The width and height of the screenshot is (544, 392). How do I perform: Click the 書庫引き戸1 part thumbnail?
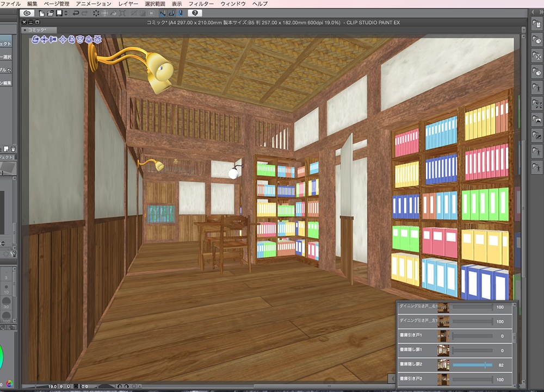(443, 335)
